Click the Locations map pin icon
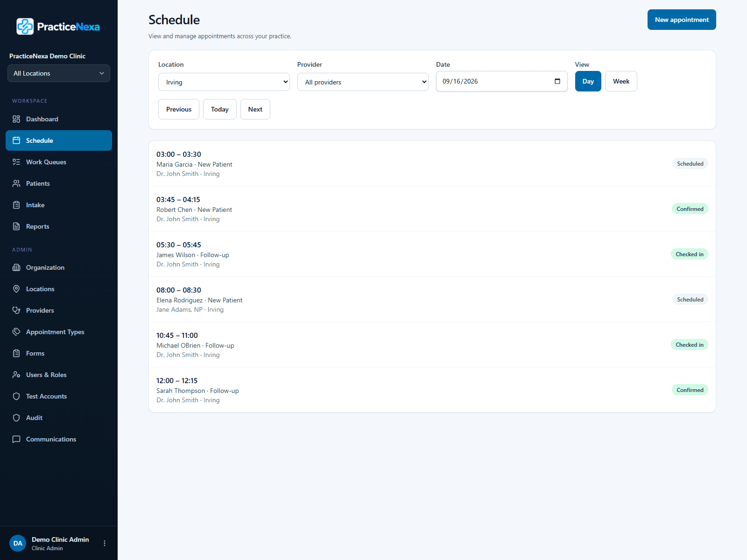Screen dimensions: 747x560 click(x=16, y=289)
